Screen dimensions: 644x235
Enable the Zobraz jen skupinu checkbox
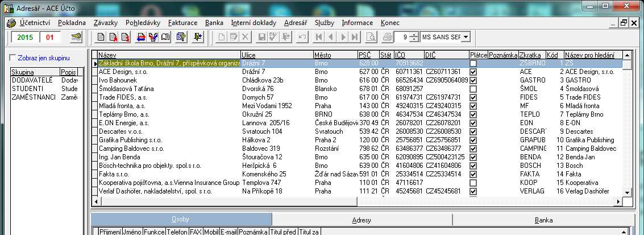13,58
